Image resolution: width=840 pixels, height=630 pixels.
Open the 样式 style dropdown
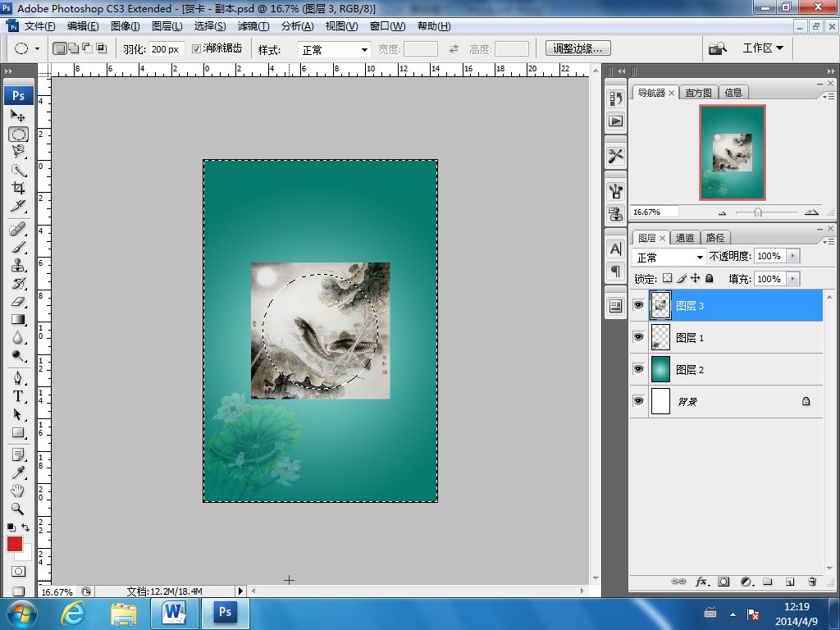pos(335,50)
